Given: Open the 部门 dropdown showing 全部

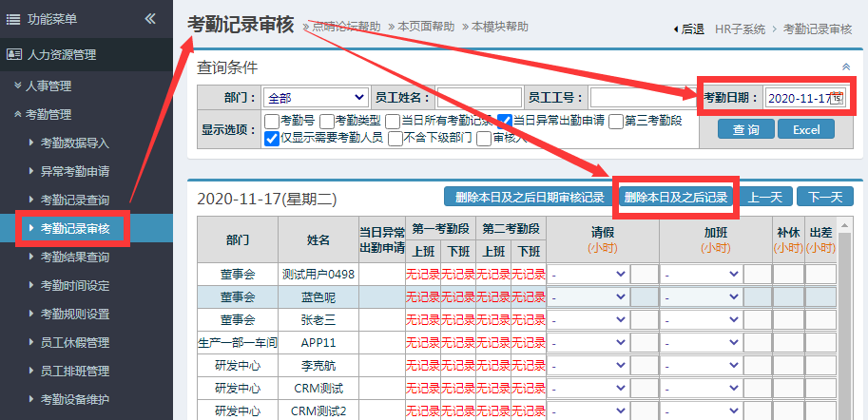Looking at the screenshot, I should click(316, 98).
